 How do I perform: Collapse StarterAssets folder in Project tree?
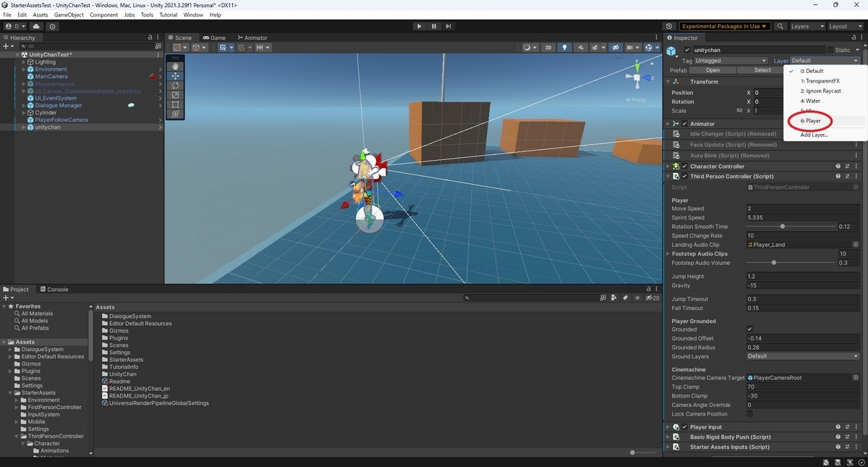11,393
